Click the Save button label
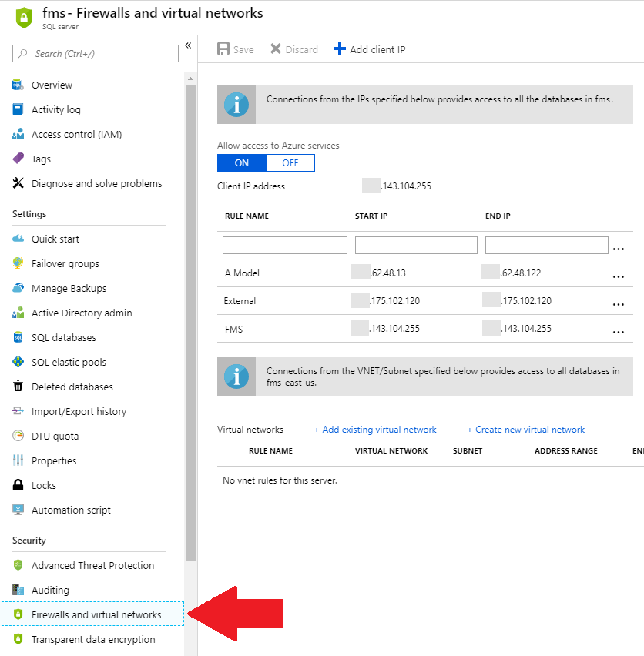The width and height of the screenshot is (644, 656). 243,49
